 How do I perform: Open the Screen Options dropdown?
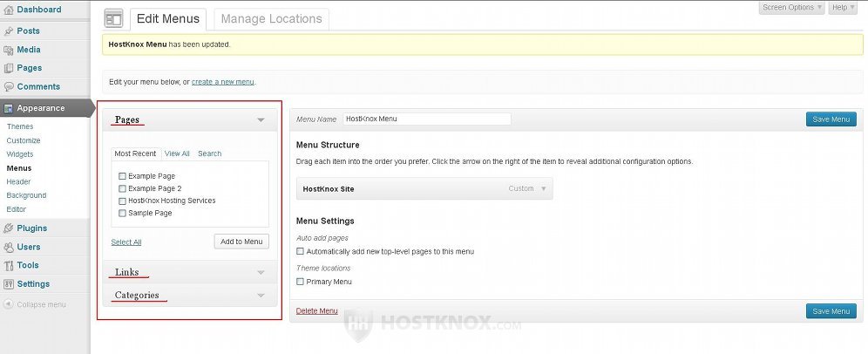pos(791,7)
